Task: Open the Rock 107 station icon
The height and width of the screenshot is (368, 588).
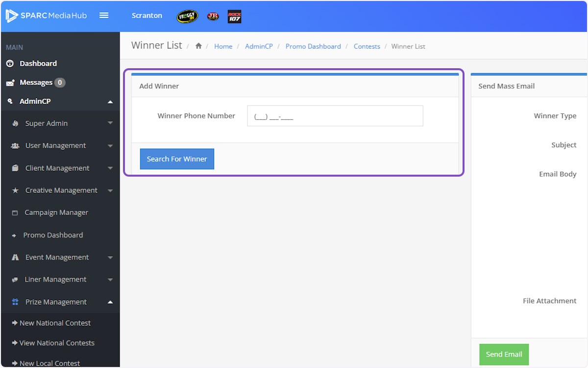Action: pos(234,16)
